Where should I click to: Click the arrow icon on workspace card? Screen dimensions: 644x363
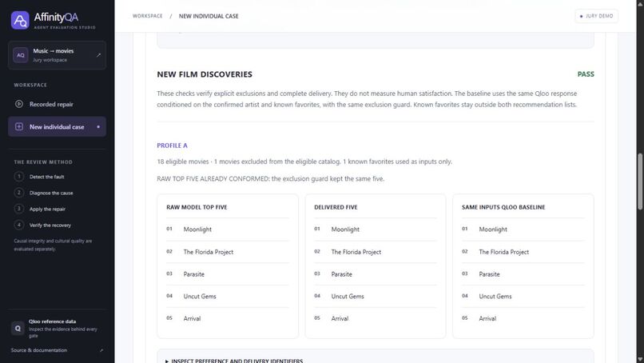tap(98, 55)
